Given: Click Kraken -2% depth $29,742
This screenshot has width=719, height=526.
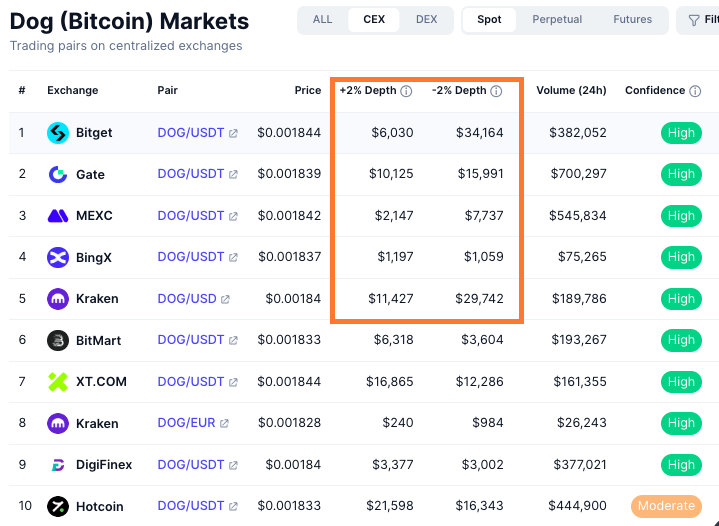Looking at the screenshot, I should click(479, 299).
